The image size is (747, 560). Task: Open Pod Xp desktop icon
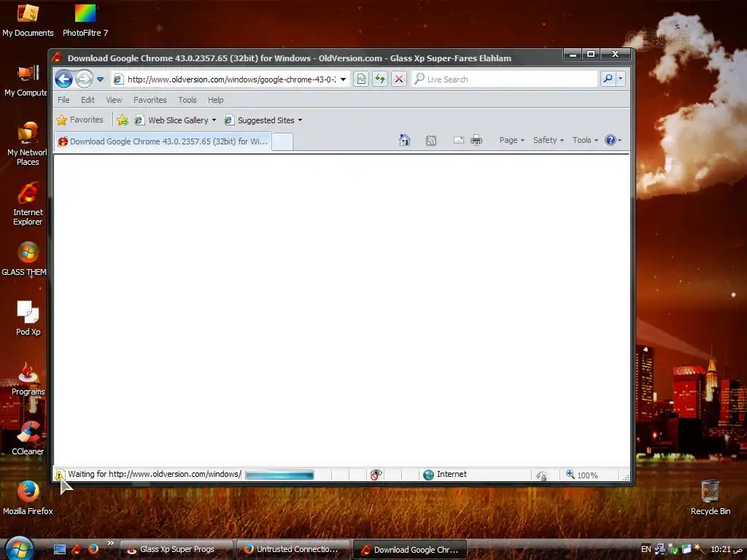tap(28, 318)
